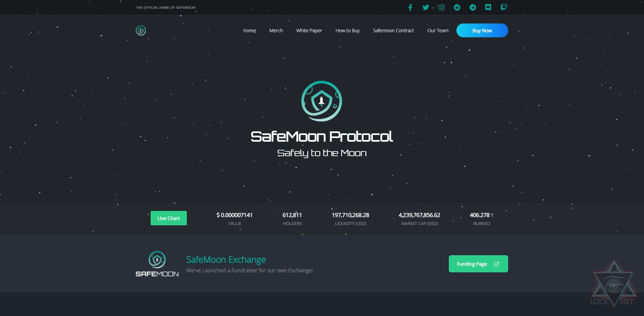The image size is (644, 316).
Task: Click the SafeMoon Exchange section logo
Action: [x=157, y=264]
